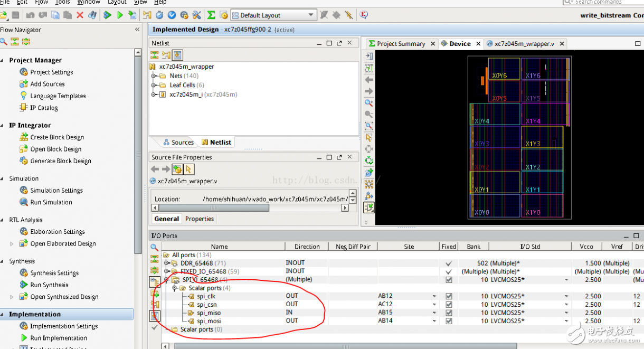644x349 pixels.
Task: Click Run Synthesis in Flow Navigator
Action: [x=49, y=285]
